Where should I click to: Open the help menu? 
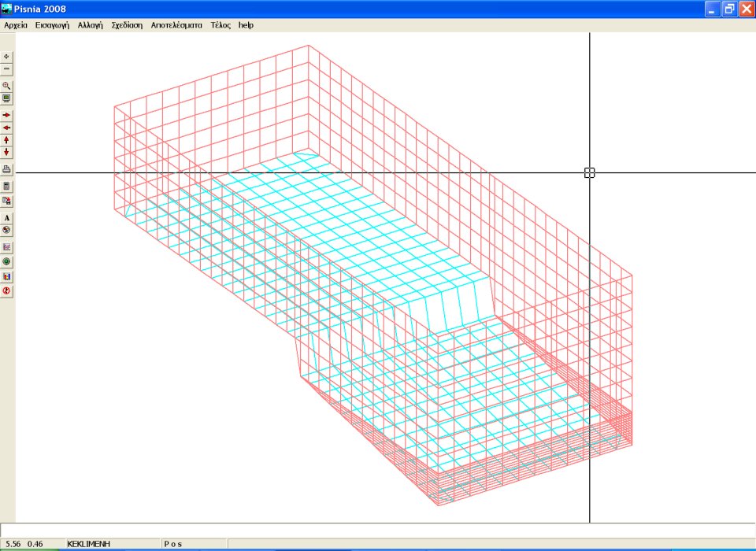click(246, 25)
